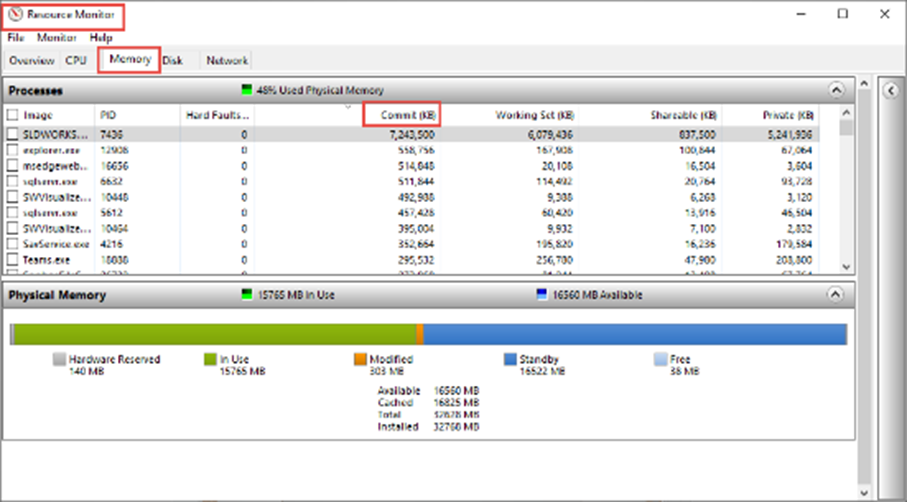Switch to the Disk tab

[x=173, y=60]
